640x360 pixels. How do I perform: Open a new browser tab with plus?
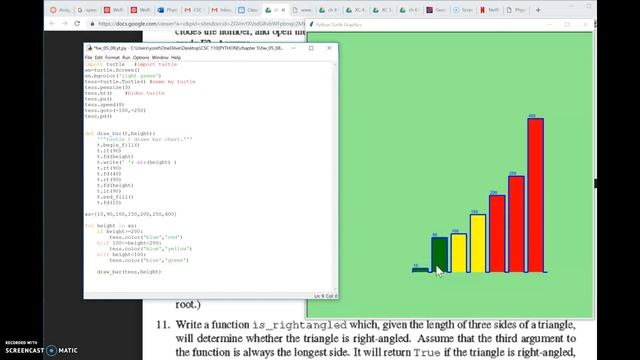538,10
